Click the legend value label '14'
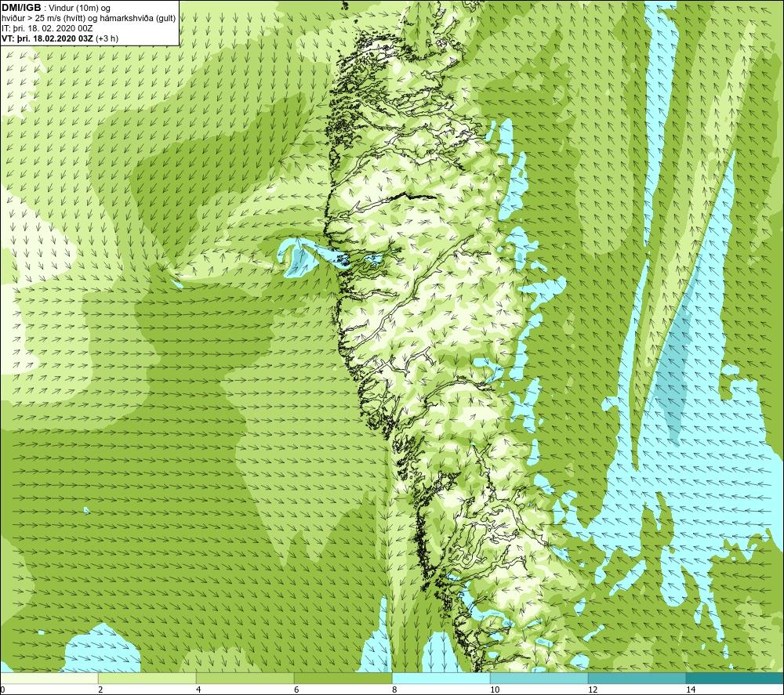 (x=691, y=690)
